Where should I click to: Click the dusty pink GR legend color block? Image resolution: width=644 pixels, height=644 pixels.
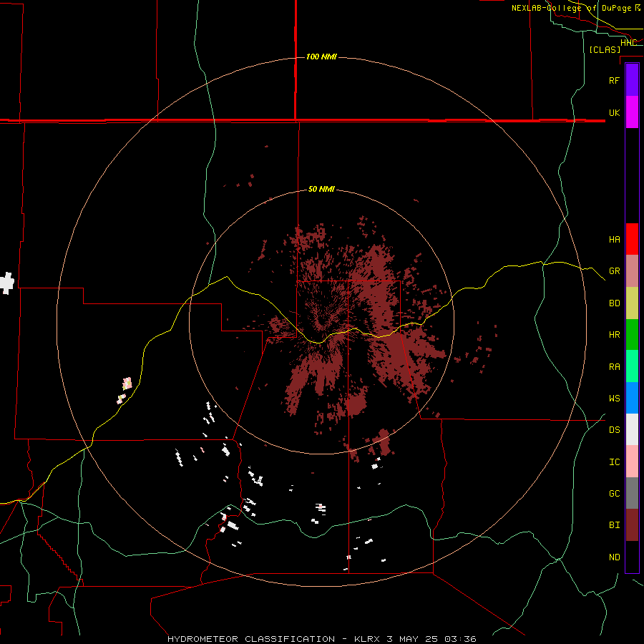(x=632, y=271)
